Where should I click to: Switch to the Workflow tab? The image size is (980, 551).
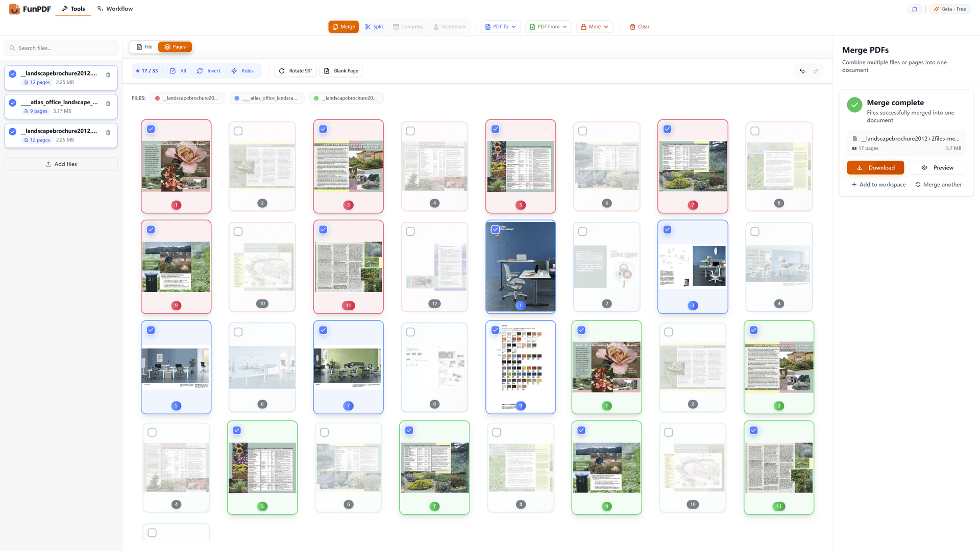(x=114, y=9)
